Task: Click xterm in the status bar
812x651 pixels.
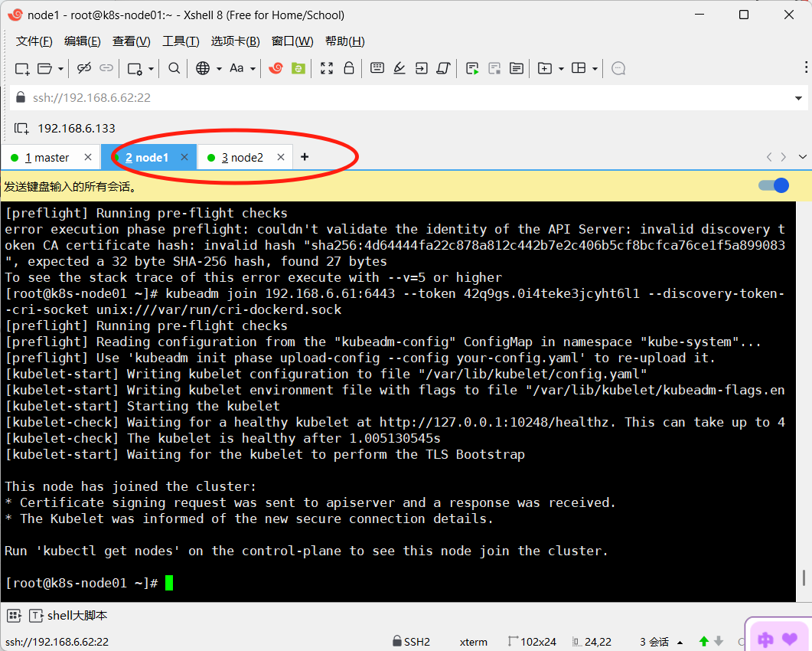Action: [473, 642]
